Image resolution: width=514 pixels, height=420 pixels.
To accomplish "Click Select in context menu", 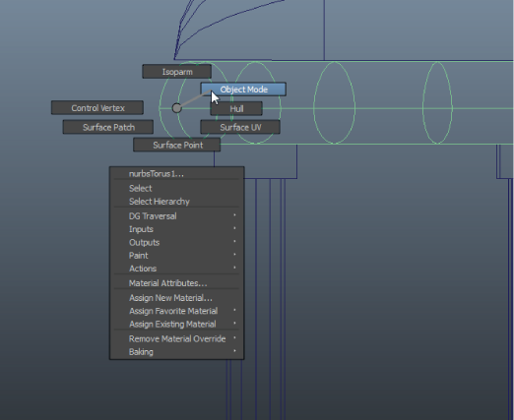I will point(177,188).
